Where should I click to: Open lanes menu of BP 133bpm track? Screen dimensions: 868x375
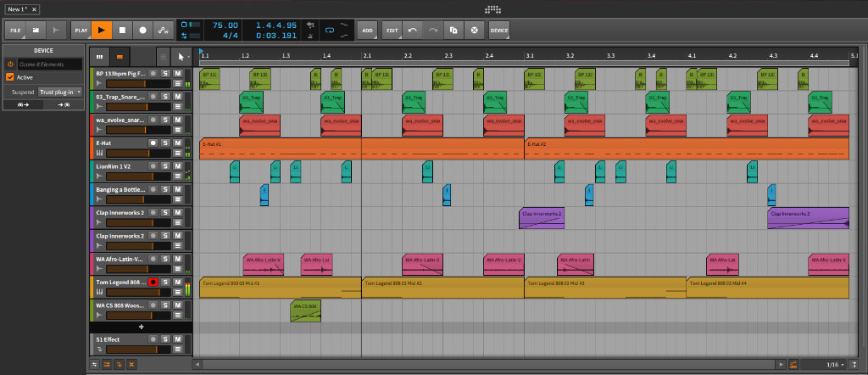178,83
